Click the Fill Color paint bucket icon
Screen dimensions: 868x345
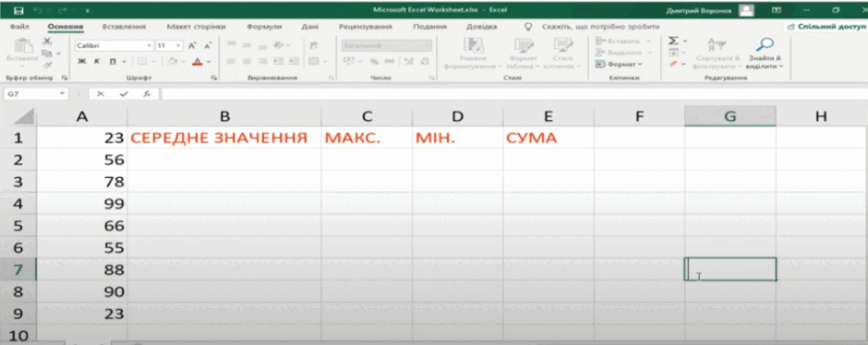[x=173, y=62]
